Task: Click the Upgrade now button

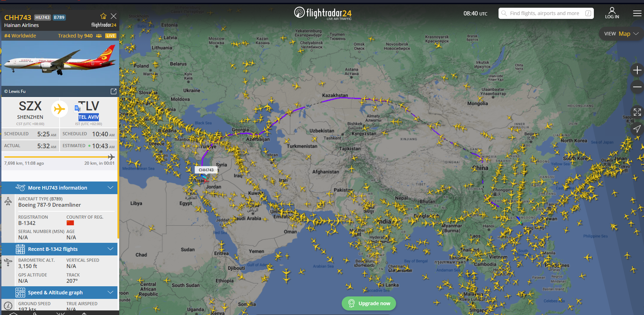Action: pyautogui.click(x=369, y=303)
